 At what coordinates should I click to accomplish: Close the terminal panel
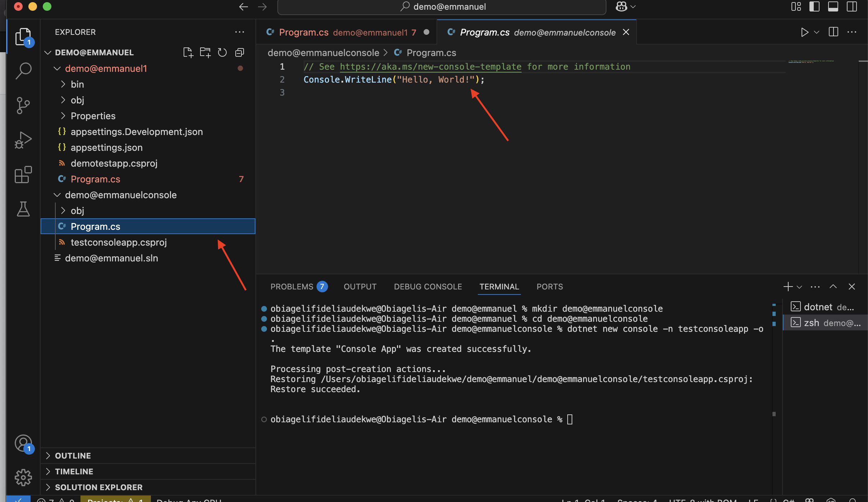pyautogui.click(x=852, y=287)
